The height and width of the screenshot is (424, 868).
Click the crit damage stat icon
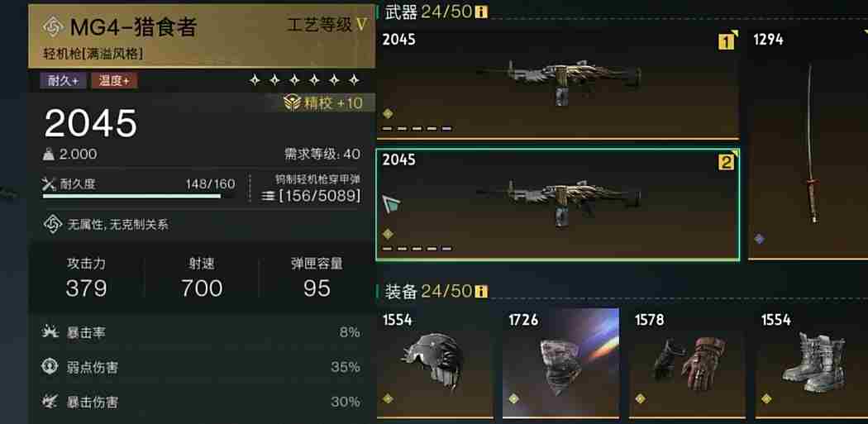[x=50, y=401]
